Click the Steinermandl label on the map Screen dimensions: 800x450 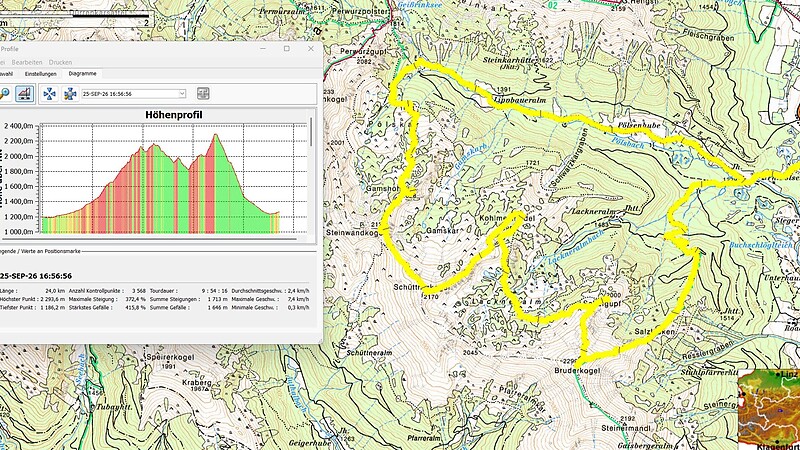click(626, 428)
